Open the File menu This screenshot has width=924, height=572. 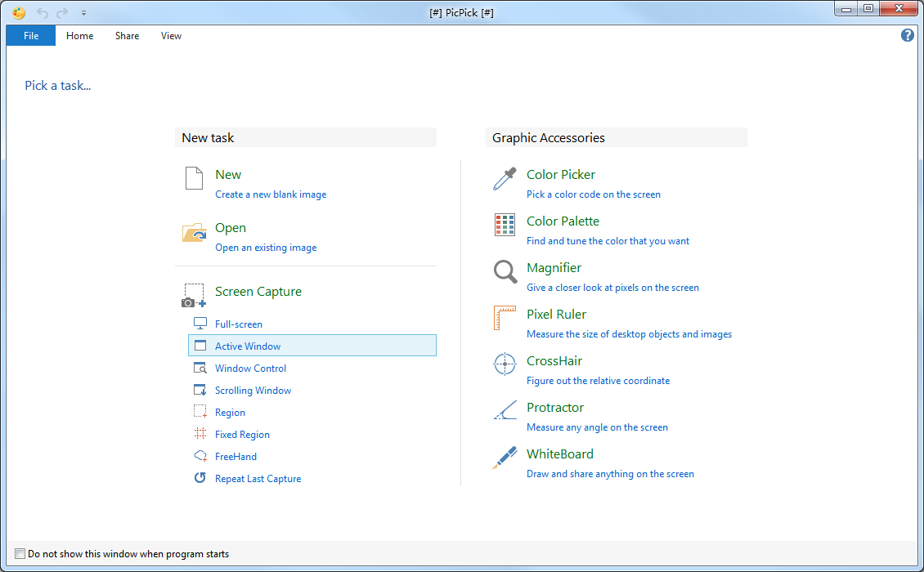[x=31, y=36]
